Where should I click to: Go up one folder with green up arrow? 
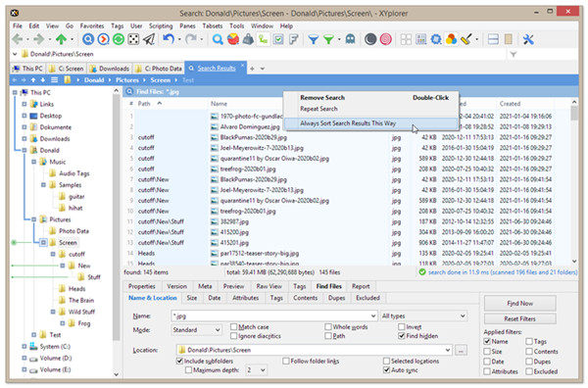[x=61, y=39]
